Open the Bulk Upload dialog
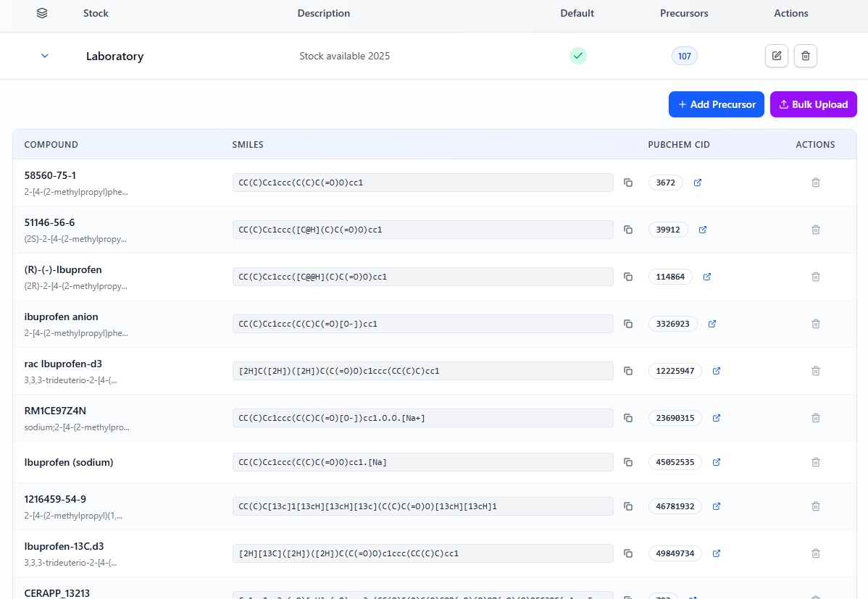The image size is (868, 599). point(813,104)
